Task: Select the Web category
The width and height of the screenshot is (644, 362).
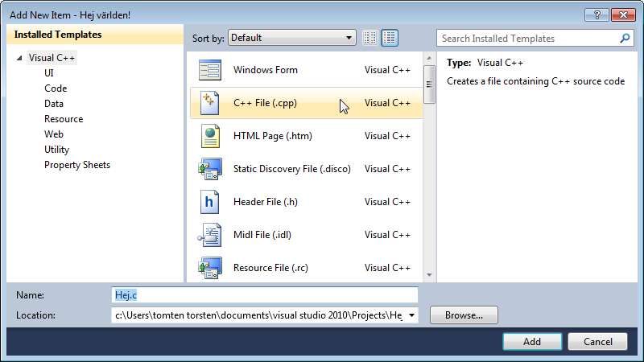Action: [x=54, y=134]
